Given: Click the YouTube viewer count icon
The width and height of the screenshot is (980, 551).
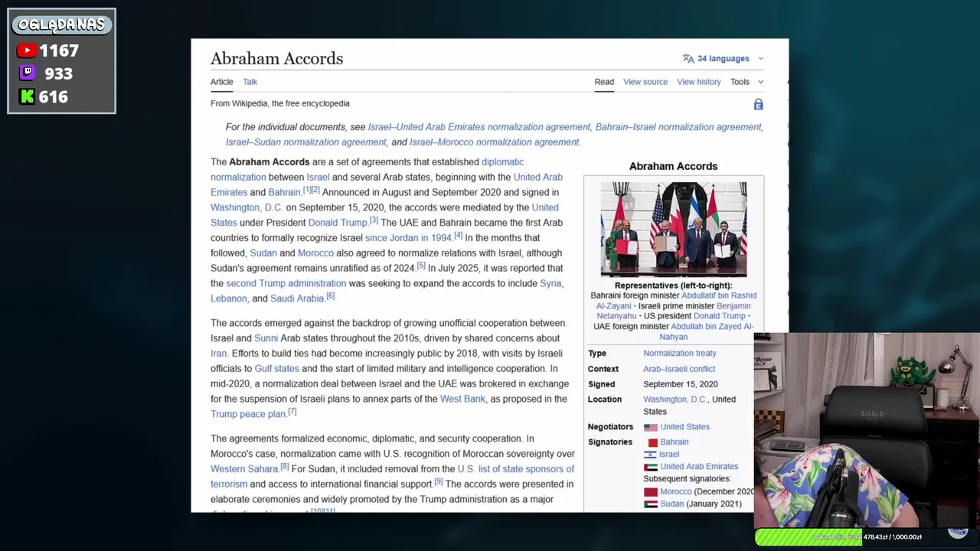Looking at the screenshot, I should 27,51.
